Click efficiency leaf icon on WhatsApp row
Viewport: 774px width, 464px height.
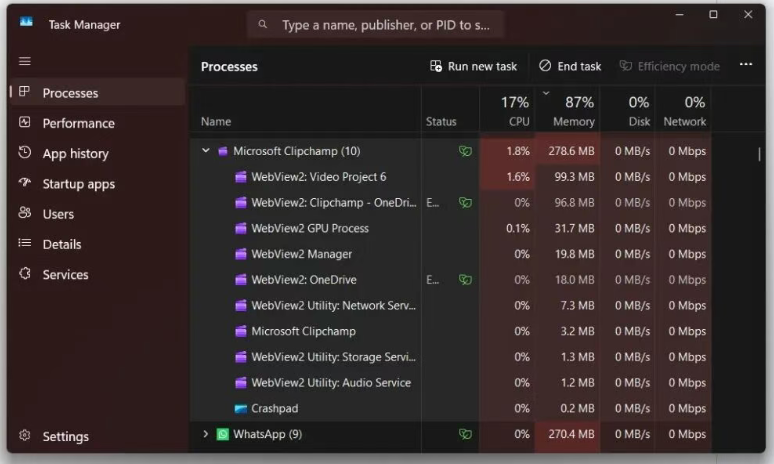coord(465,434)
